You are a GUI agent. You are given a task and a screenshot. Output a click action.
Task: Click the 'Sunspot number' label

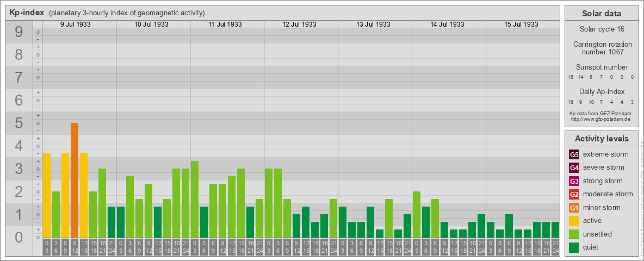pos(602,67)
